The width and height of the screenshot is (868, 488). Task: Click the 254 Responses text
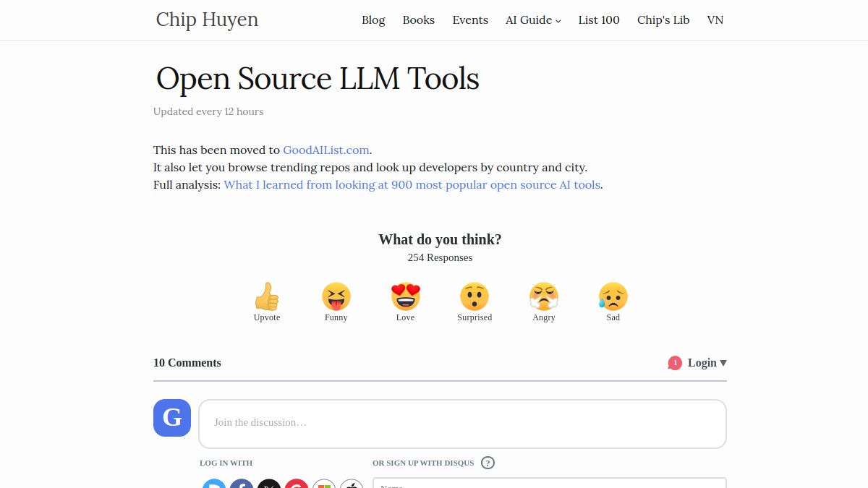coord(440,257)
